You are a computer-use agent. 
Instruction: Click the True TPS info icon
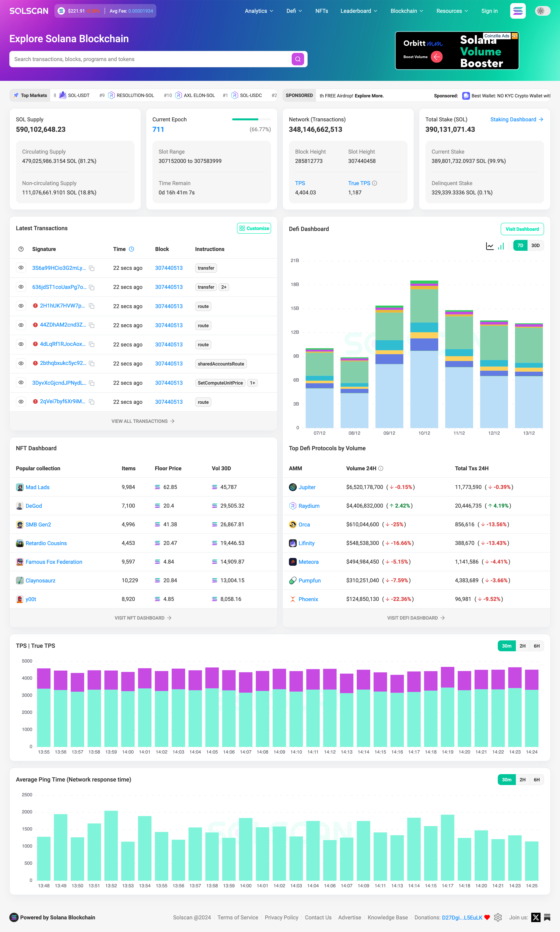click(x=375, y=183)
